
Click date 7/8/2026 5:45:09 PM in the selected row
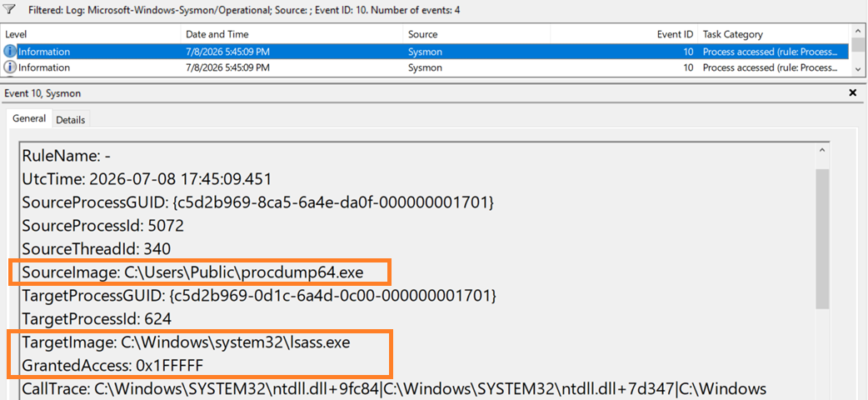coord(227,52)
